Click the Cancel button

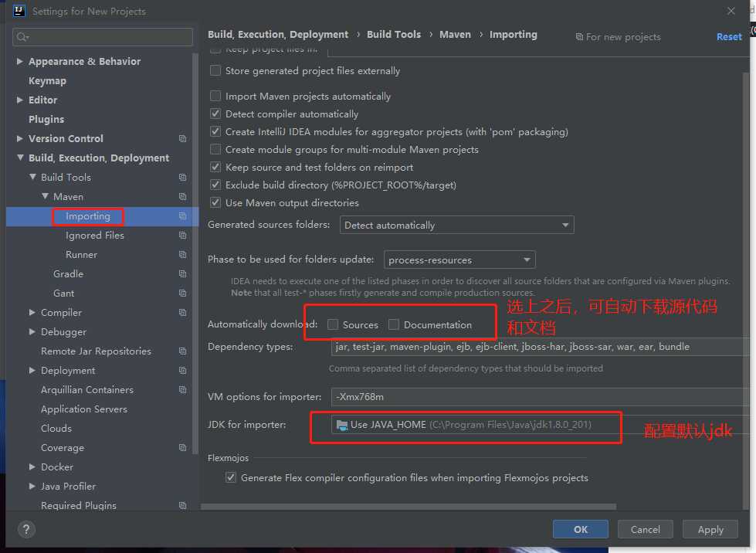pyautogui.click(x=645, y=529)
